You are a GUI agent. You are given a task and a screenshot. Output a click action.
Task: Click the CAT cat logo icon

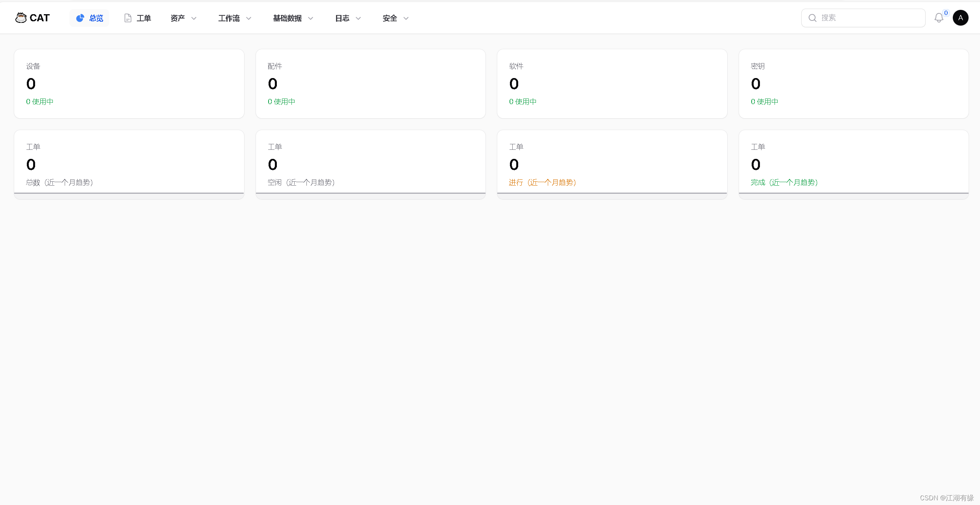point(21,17)
